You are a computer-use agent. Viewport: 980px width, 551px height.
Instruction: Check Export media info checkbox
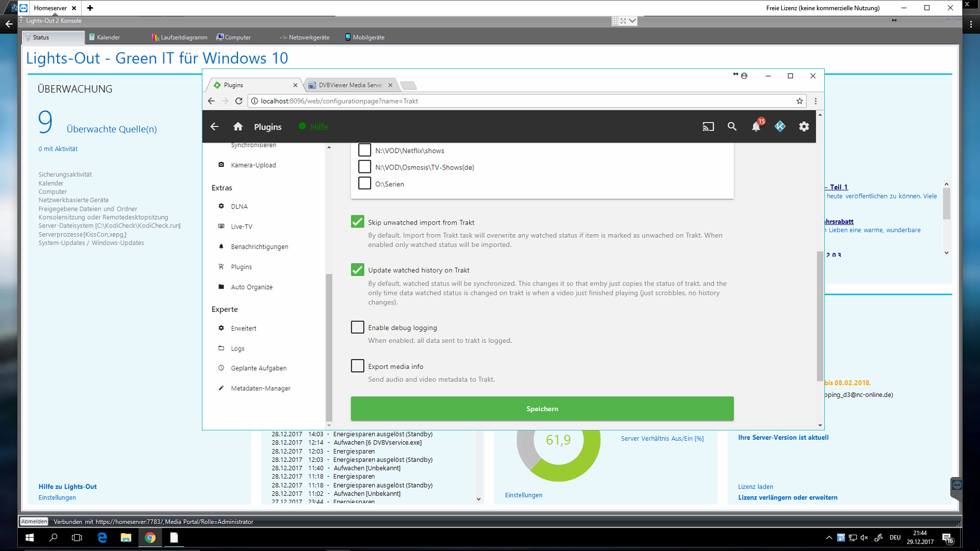pos(357,366)
